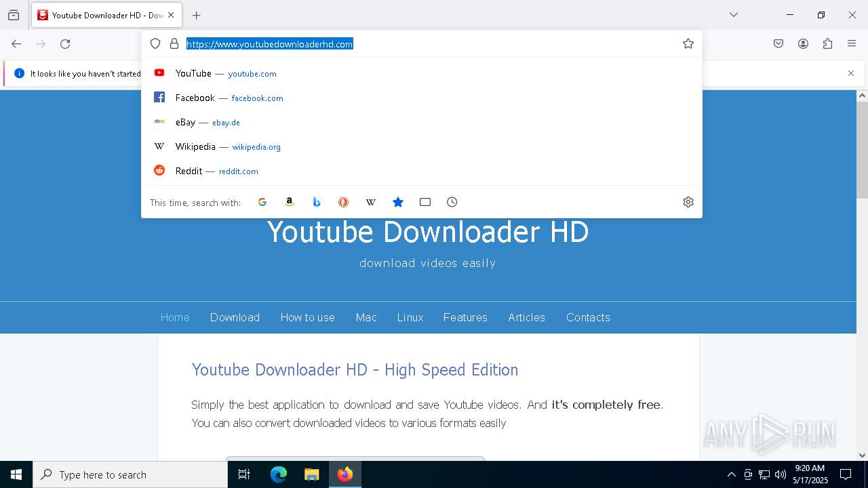Open the volume tray icon

(x=781, y=474)
